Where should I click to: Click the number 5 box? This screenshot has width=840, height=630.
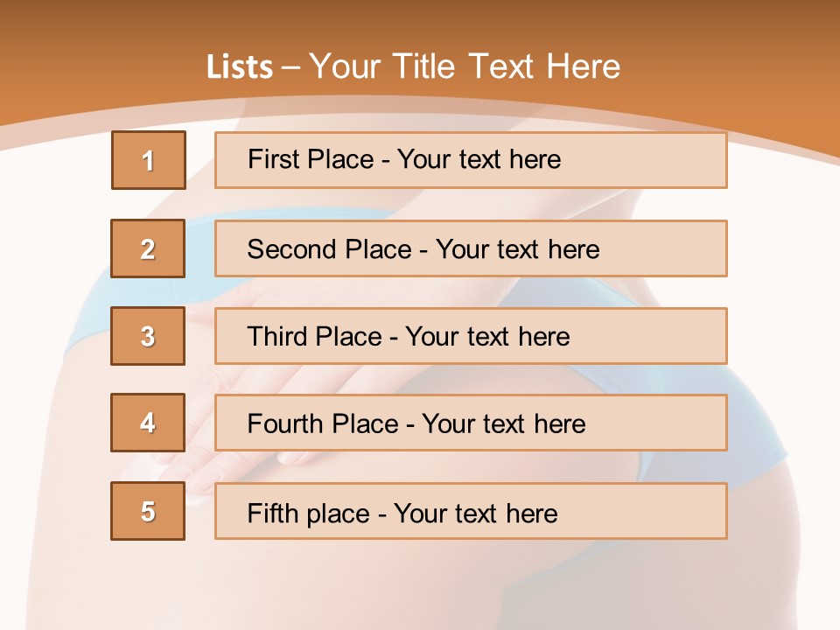pyautogui.click(x=148, y=511)
